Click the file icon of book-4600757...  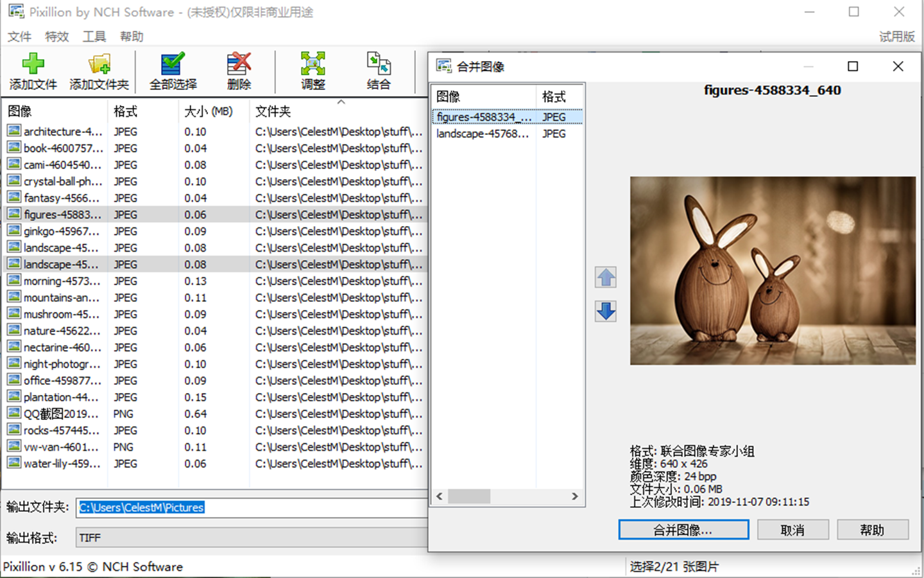click(14, 148)
